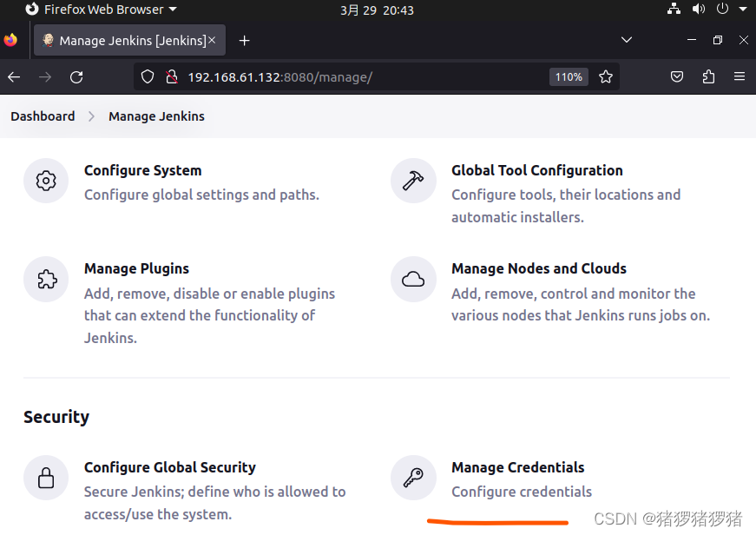Screen dimensions: 756x535
Task: Reload the current Jenkins page
Action: 76,76
